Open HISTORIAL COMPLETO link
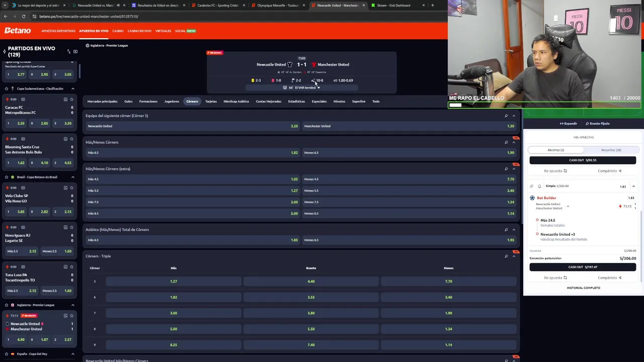The image size is (644, 362). click(x=583, y=288)
